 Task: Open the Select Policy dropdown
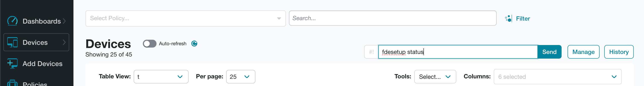click(186, 18)
